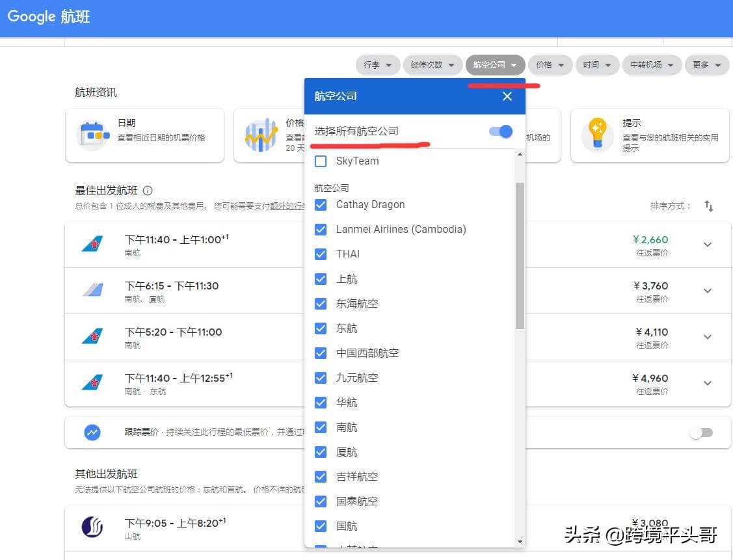Open the 时间 filter menu

point(597,65)
